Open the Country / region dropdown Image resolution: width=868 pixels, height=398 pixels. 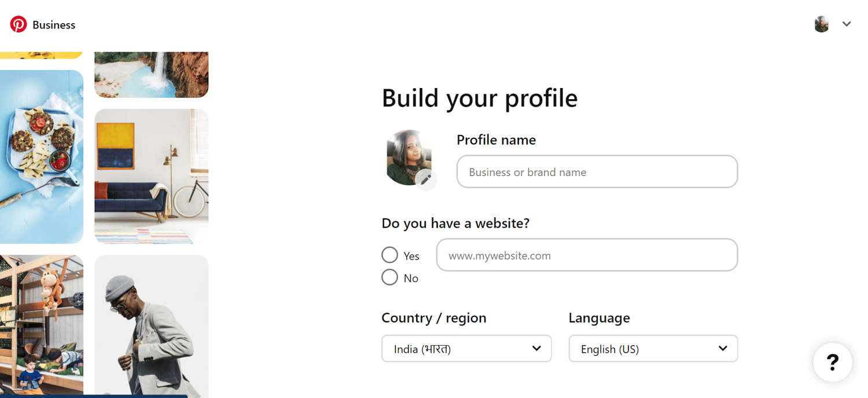[x=466, y=349]
